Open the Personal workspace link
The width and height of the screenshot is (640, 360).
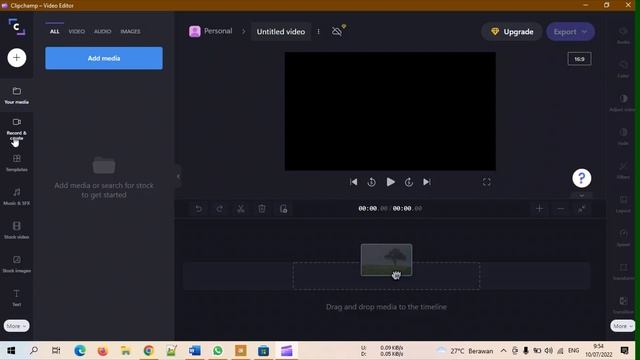coord(211,31)
